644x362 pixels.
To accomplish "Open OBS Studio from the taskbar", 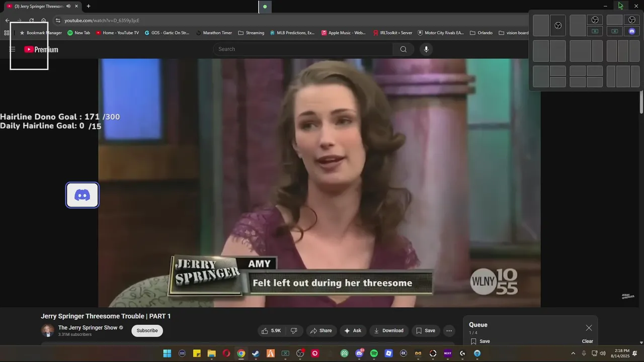I will (300, 353).
